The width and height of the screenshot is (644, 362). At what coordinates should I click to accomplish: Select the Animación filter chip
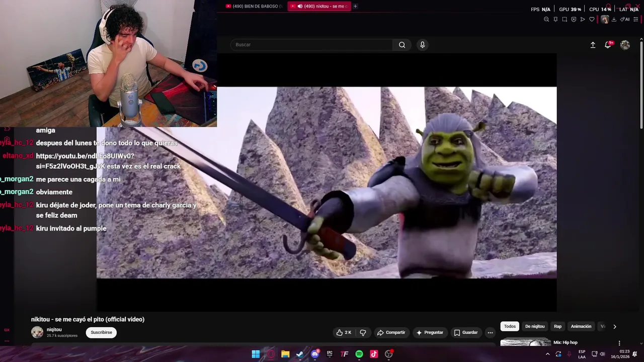coord(581,326)
